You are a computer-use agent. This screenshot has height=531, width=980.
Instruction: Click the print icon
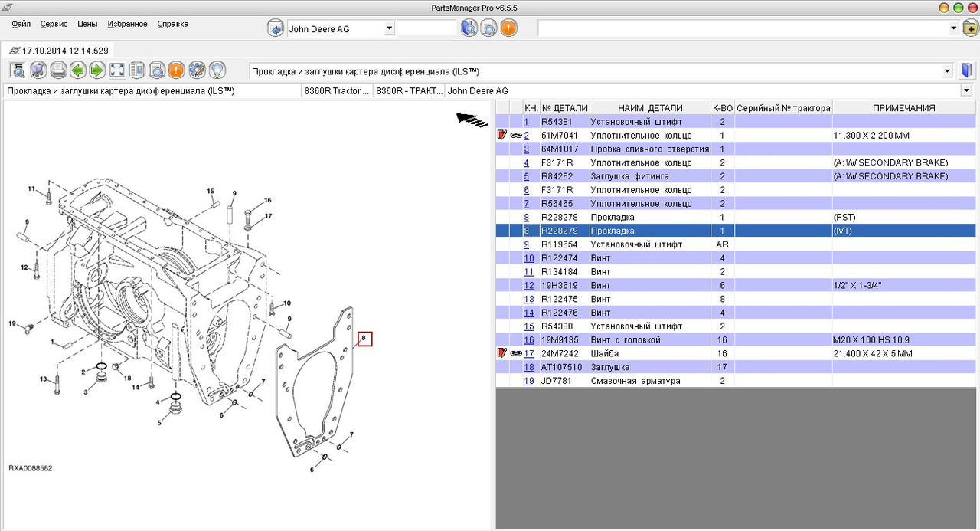57,70
